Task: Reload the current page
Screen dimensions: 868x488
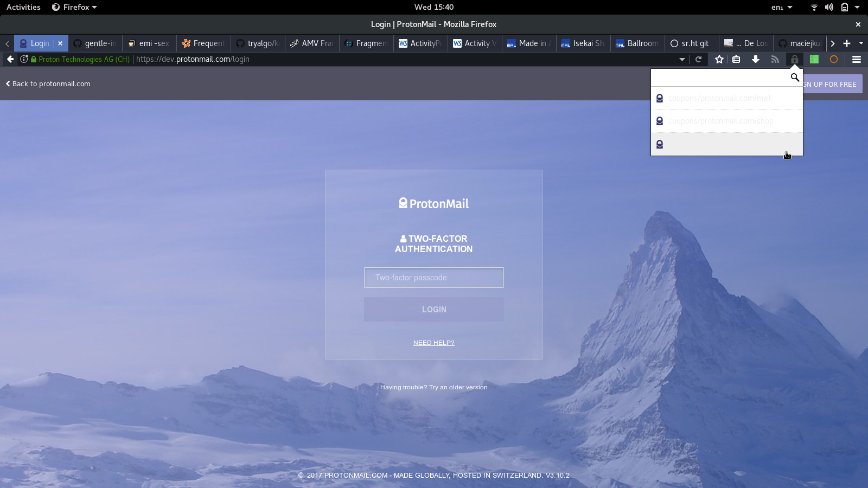Action: [698, 59]
